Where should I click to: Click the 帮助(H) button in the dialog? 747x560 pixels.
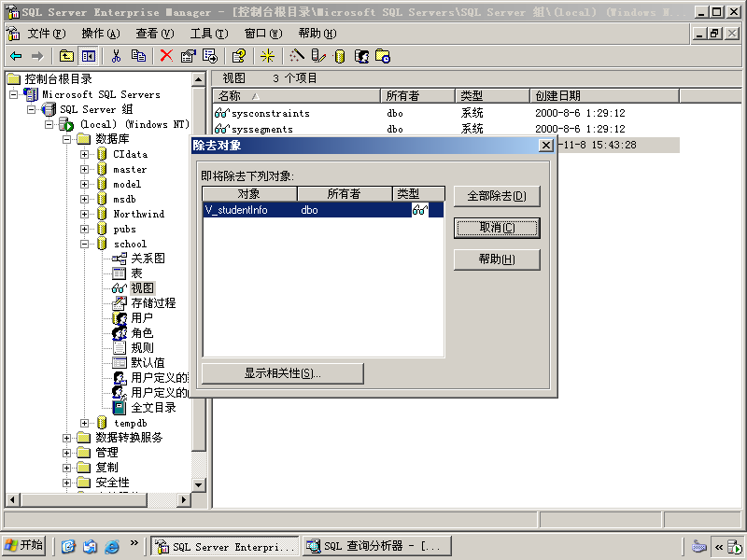(497, 259)
